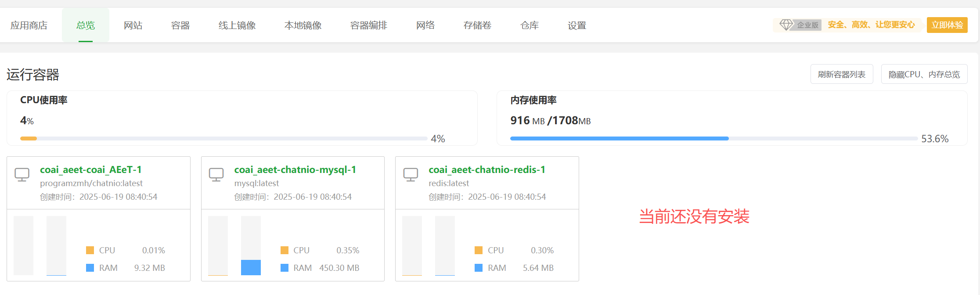The width and height of the screenshot is (980, 295).
Task: Click the 运行容器 heading
Action: pyautogui.click(x=33, y=75)
